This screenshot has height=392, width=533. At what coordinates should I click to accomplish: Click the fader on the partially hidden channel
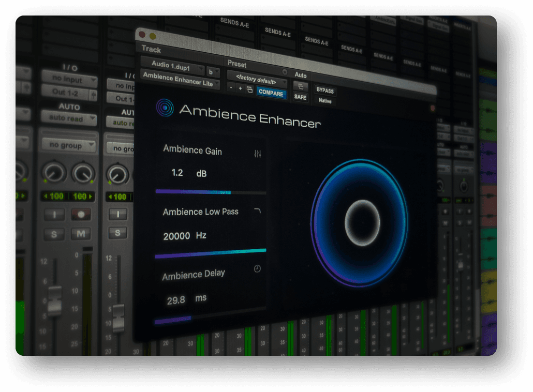(x=119, y=318)
